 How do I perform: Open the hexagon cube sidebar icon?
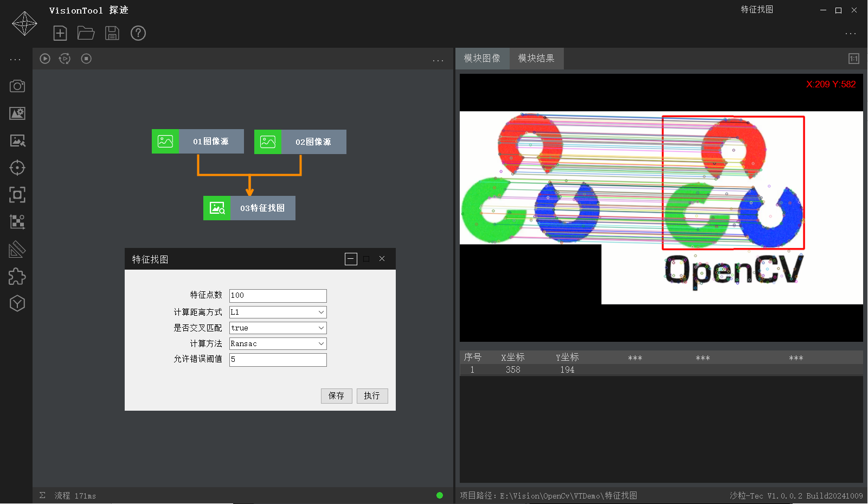17,304
